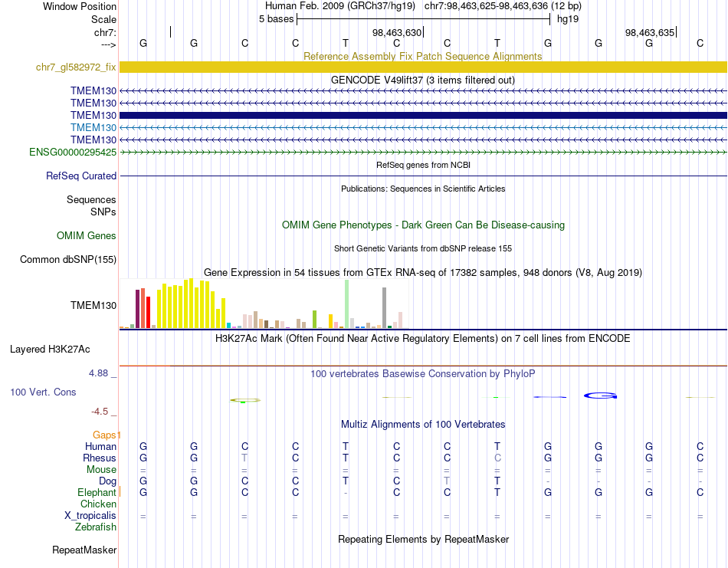728x568 pixels.
Task: Click the SNPs track label
Action: (x=103, y=212)
